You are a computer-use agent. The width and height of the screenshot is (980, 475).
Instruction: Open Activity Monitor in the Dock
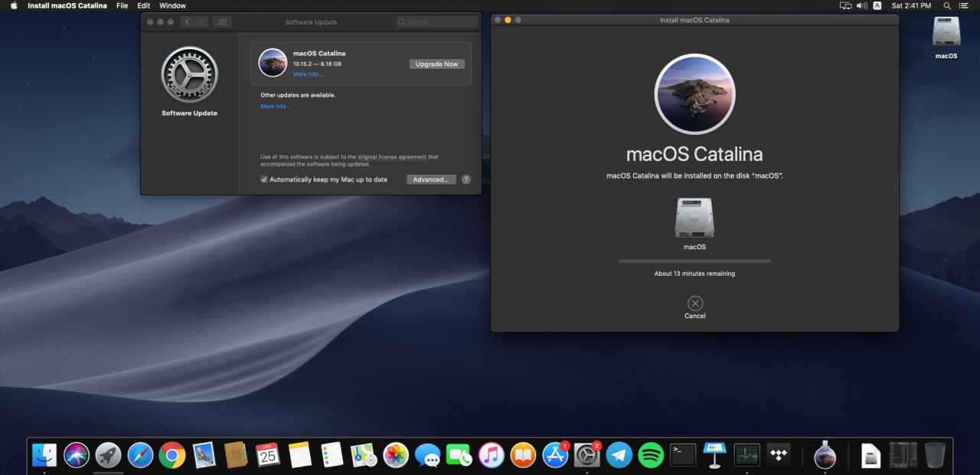746,455
